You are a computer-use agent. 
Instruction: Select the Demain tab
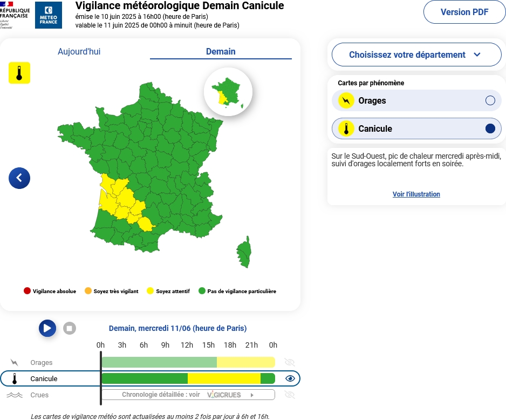tap(221, 52)
